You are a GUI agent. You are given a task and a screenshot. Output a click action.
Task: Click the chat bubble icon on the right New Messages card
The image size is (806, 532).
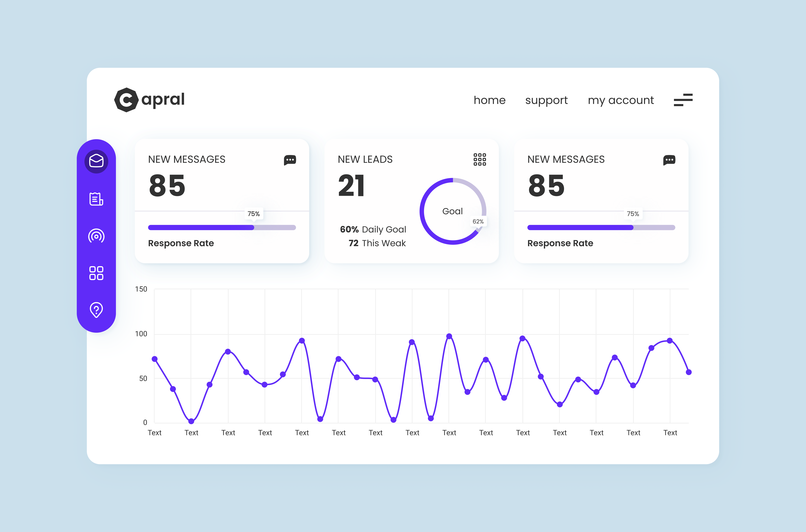pyautogui.click(x=669, y=160)
